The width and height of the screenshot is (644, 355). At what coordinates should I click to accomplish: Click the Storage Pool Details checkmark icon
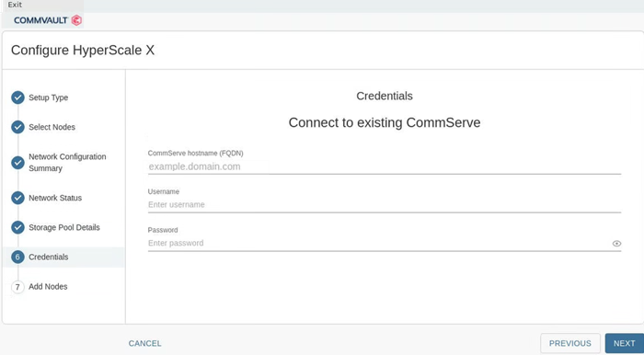click(17, 227)
